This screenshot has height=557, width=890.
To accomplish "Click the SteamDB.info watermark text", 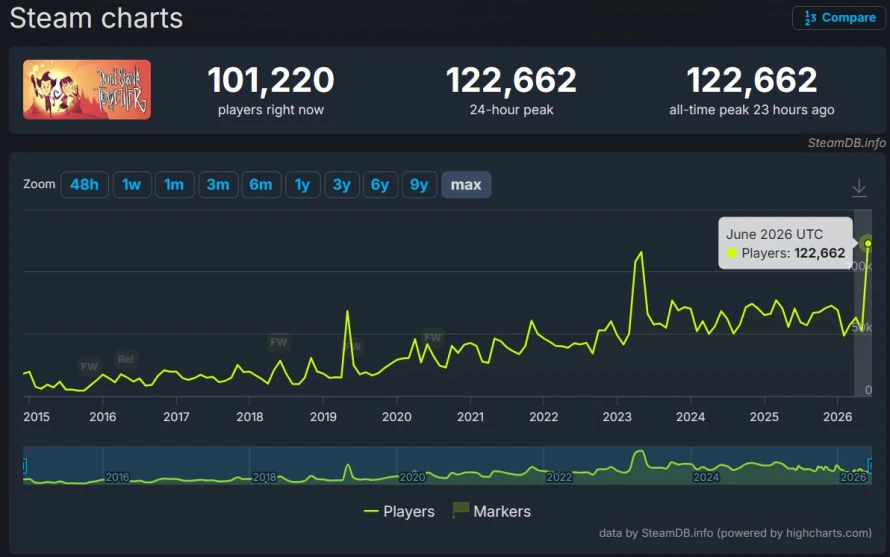I will (846, 143).
